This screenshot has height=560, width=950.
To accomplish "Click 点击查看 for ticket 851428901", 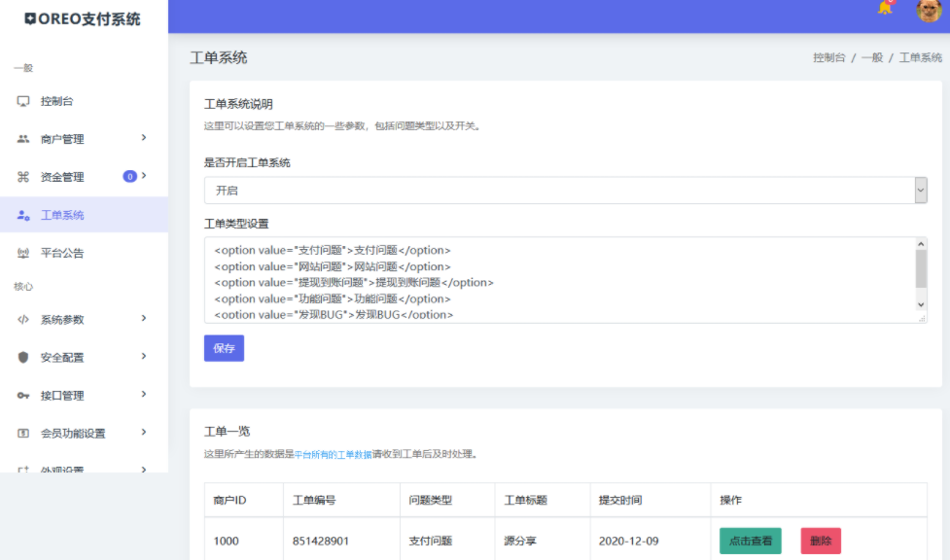I will pyautogui.click(x=750, y=541).
